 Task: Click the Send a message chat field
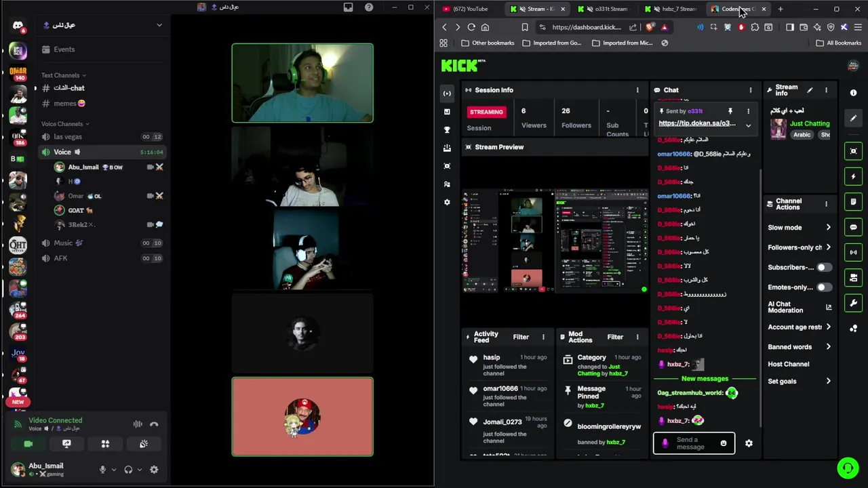pos(693,443)
